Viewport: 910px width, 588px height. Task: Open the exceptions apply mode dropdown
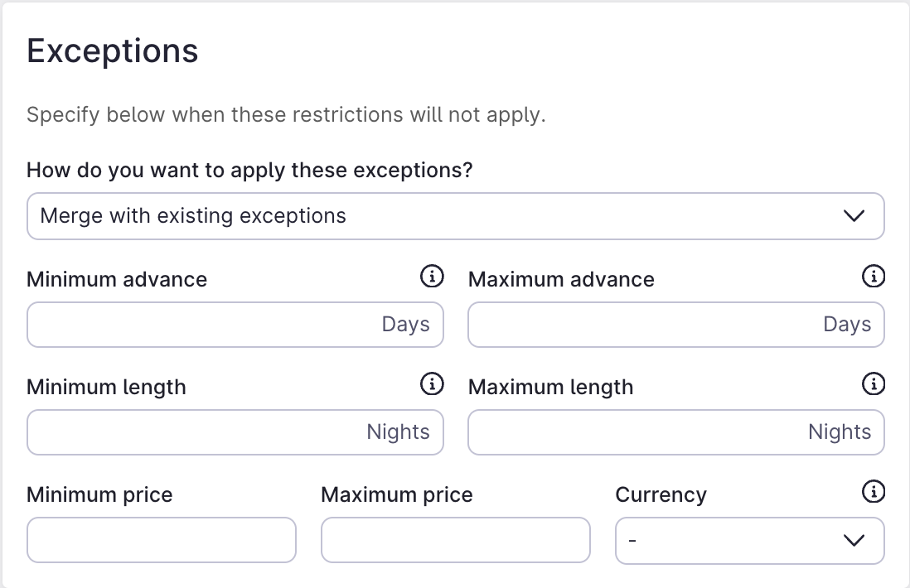pos(455,216)
